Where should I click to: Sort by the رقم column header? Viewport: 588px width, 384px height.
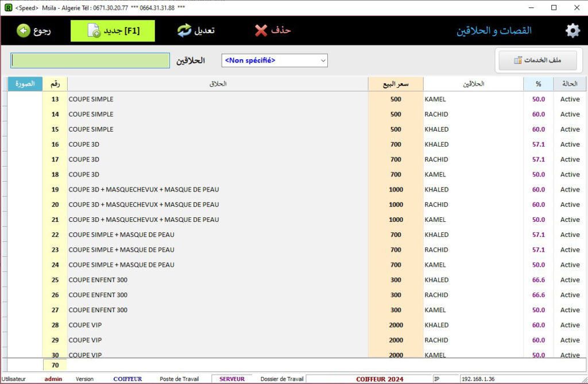click(x=55, y=84)
